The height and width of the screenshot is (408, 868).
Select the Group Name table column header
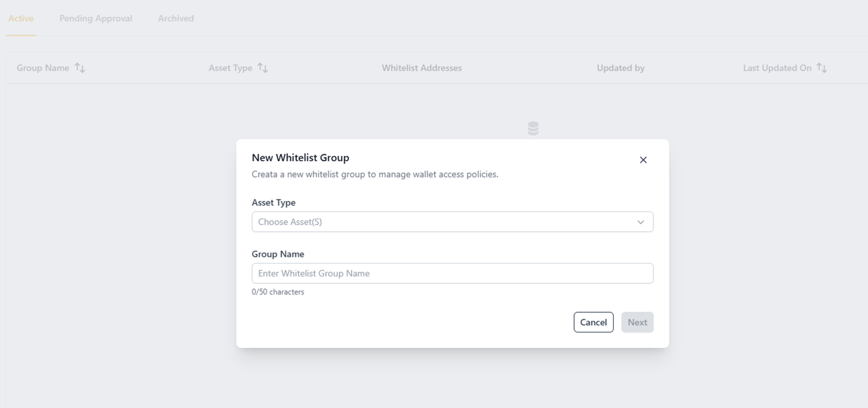pyautogui.click(x=43, y=68)
